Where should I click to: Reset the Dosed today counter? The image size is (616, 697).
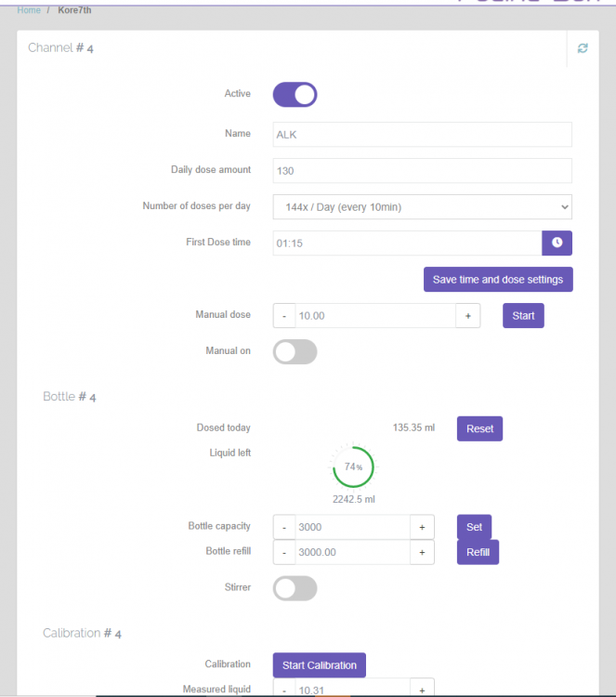(x=479, y=428)
